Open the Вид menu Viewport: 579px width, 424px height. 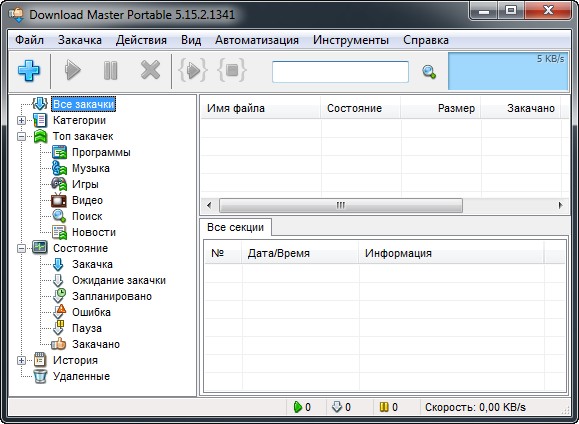(191, 40)
